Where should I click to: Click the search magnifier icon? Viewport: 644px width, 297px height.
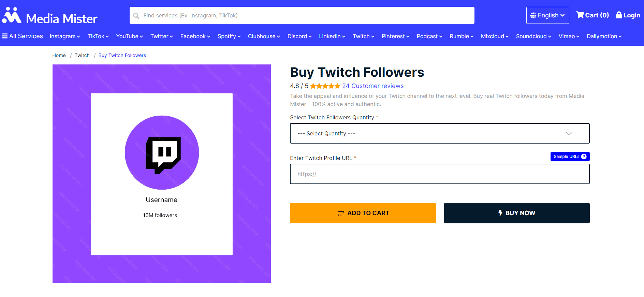pos(136,16)
